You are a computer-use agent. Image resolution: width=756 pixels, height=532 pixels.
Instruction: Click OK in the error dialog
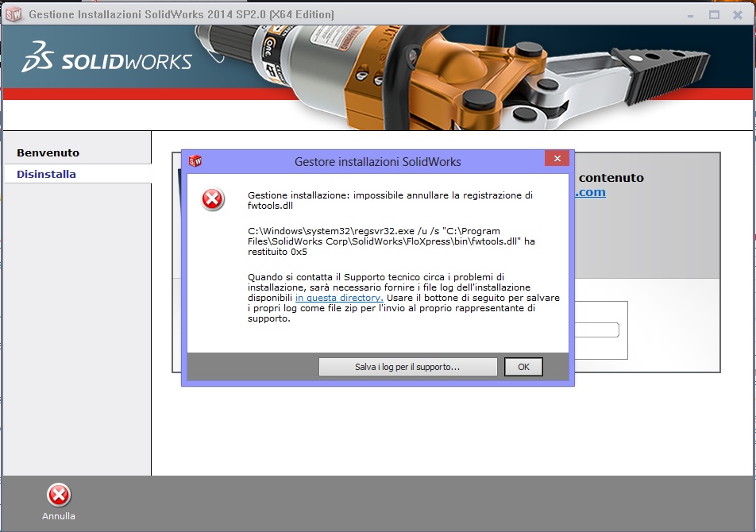(x=523, y=367)
